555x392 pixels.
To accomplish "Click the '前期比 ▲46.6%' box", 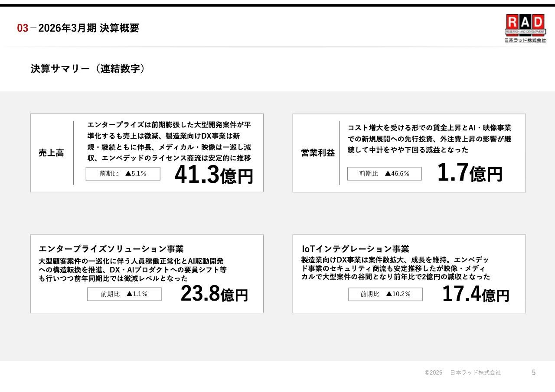I will click(384, 174).
